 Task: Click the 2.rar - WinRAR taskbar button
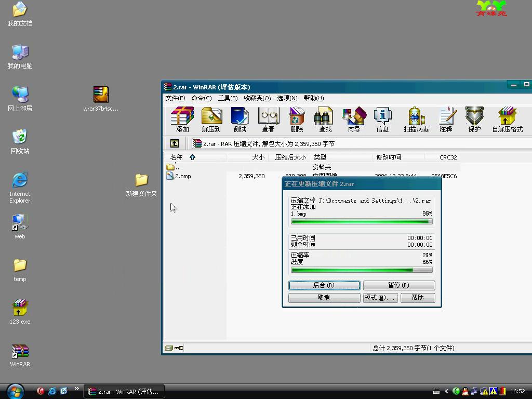124,392
